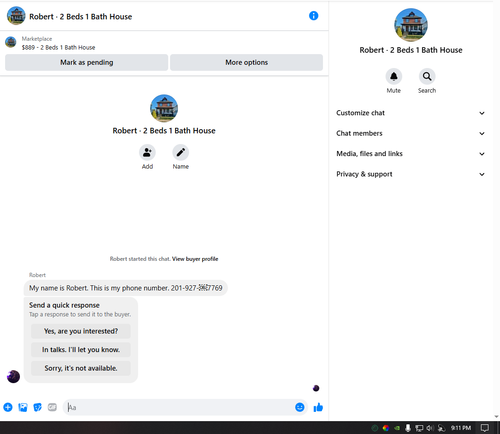Click the small seen-receipt avatar
The image size is (500, 434).
(316, 388)
